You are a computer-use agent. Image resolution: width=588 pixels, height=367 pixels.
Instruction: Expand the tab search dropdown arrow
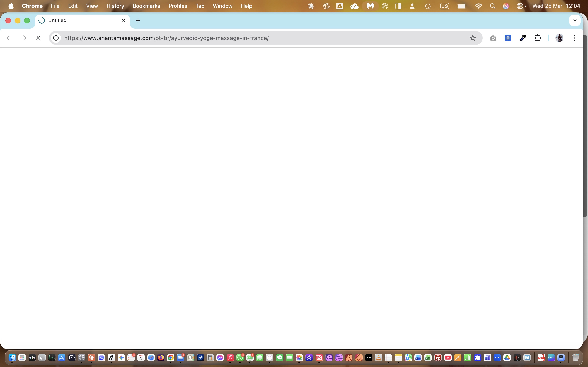(575, 20)
